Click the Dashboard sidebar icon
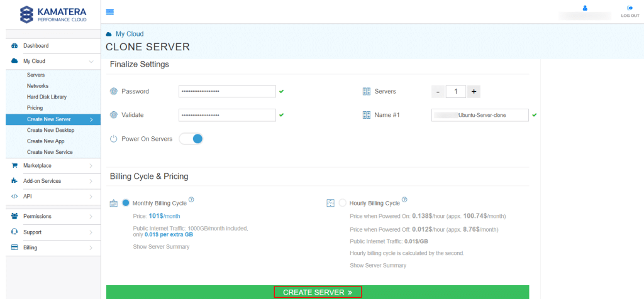Image resolution: width=644 pixels, height=299 pixels. click(x=14, y=46)
